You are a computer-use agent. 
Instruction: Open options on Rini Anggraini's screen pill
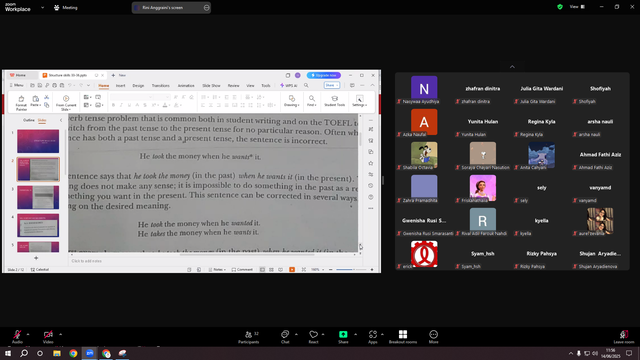pos(206,7)
